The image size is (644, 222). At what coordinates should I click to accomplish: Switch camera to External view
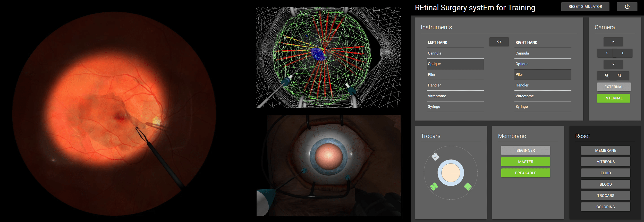pyautogui.click(x=614, y=87)
